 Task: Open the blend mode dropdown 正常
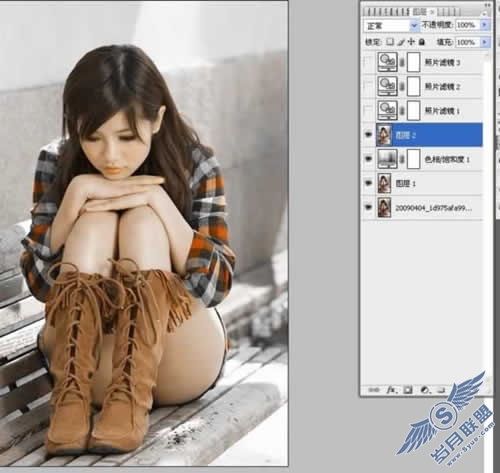click(x=391, y=25)
